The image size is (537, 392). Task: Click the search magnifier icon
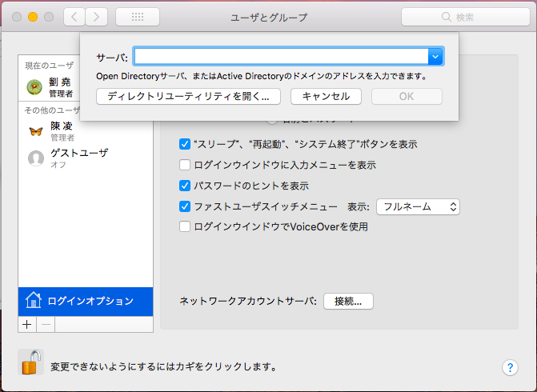tap(447, 17)
